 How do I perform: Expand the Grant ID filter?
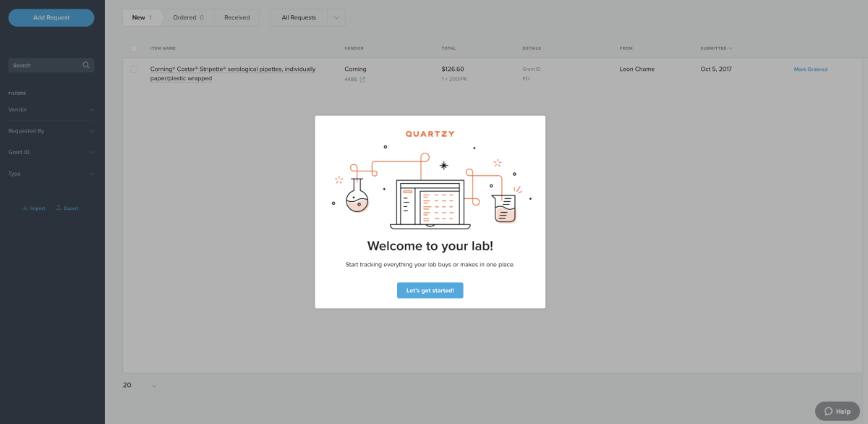pos(51,153)
